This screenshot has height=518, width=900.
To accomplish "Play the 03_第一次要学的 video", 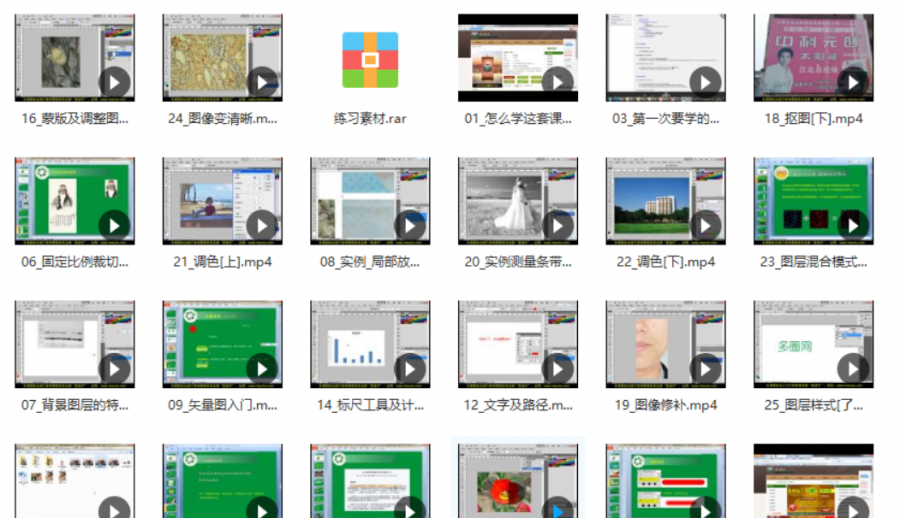I will click(x=706, y=82).
